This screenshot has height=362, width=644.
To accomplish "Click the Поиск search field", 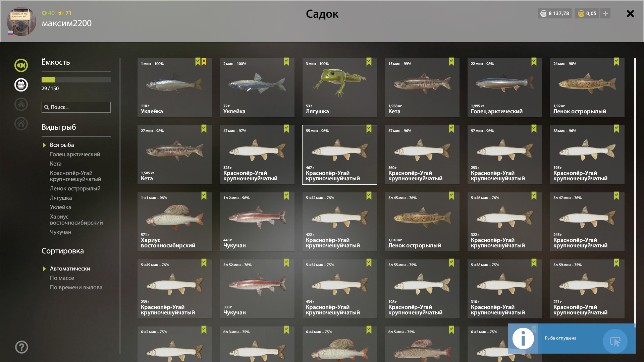I will [76, 107].
